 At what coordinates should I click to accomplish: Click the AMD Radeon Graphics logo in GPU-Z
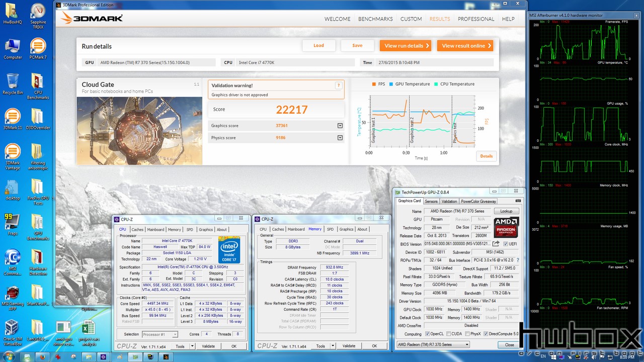(x=506, y=227)
